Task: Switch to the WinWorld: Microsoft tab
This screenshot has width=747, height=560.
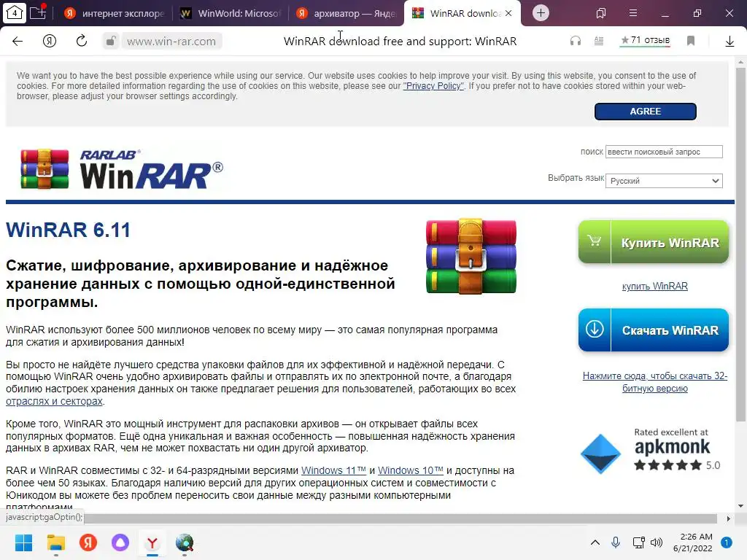Action: 231,13
